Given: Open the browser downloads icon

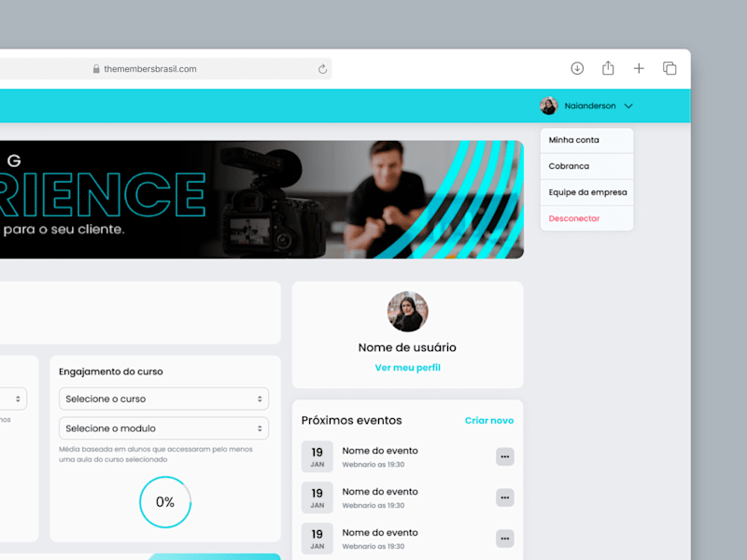Looking at the screenshot, I should pos(577,68).
